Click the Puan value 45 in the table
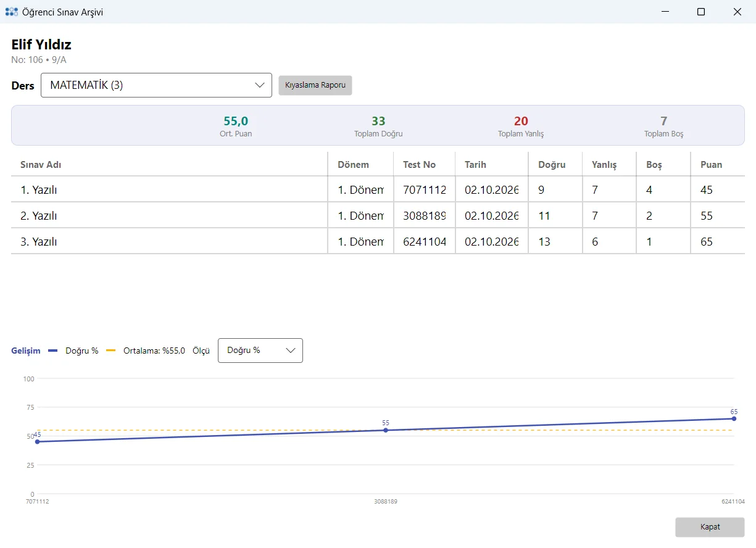This screenshot has height=548, width=756. 707,190
